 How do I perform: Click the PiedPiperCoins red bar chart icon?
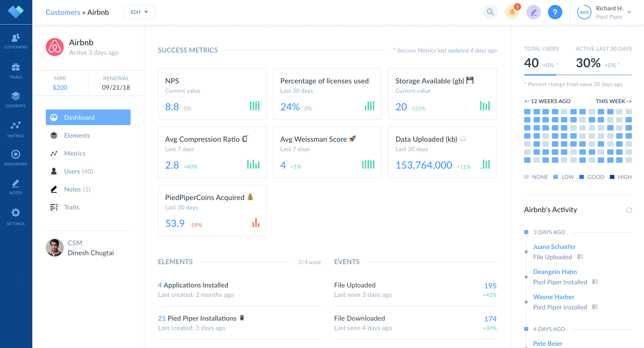click(x=254, y=222)
